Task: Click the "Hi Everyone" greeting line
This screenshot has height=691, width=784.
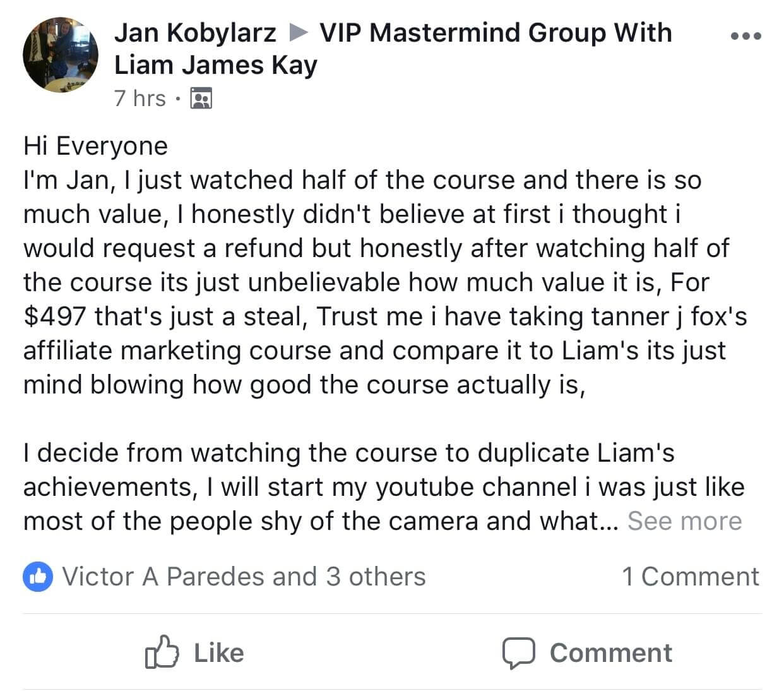Action: [95, 146]
